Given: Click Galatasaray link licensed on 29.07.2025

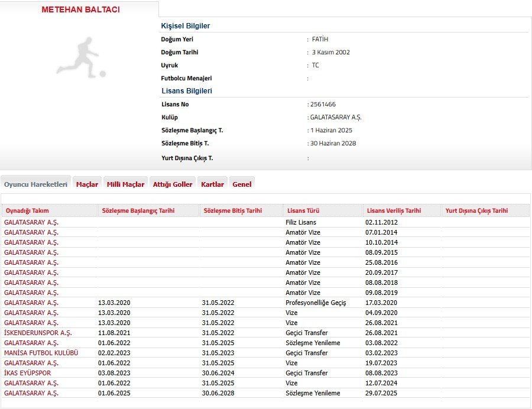Looking at the screenshot, I should 31,393.
